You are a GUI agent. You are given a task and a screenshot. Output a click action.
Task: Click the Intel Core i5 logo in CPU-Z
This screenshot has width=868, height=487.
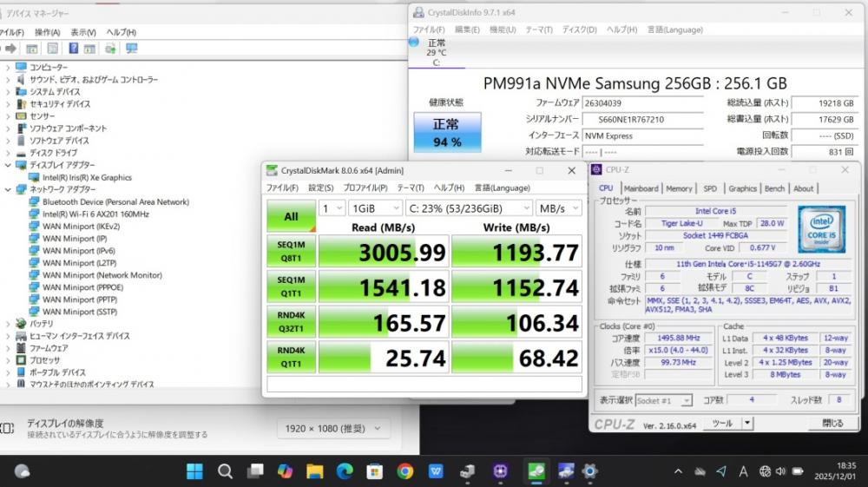tap(822, 229)
